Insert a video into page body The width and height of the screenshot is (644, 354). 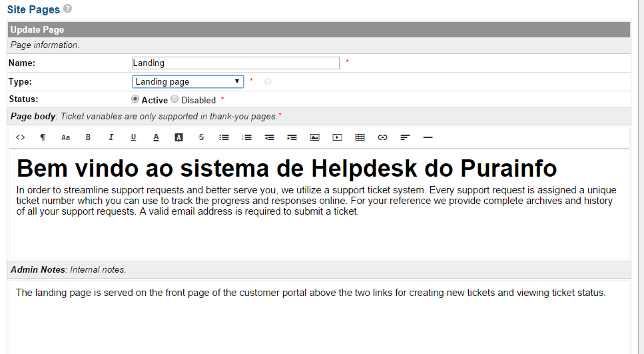pos(337,137)
